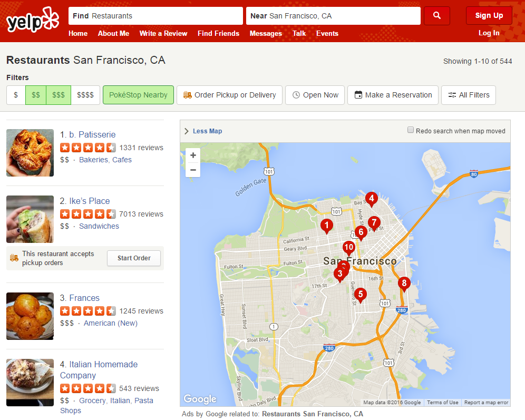Toggle Order Pickup or Delivery filter
Image resolution: width=525 pixels, height=420 pixels.
pos(229,95)
